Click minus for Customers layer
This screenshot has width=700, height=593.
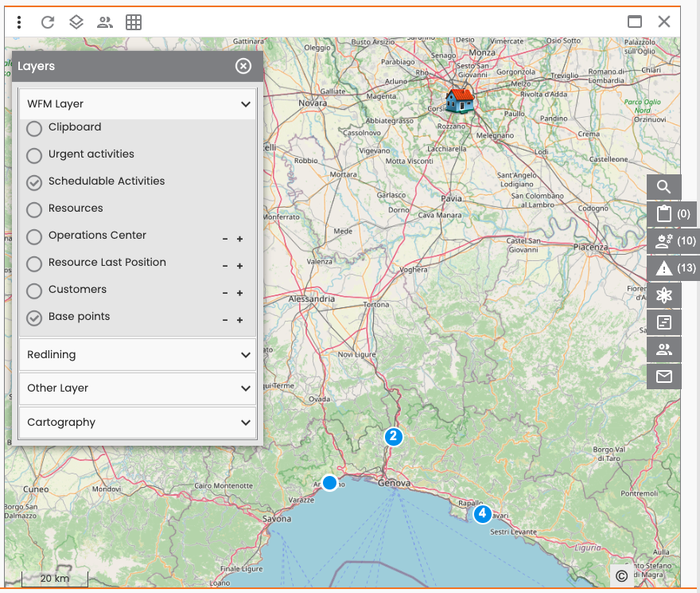(x=225, y=293)
